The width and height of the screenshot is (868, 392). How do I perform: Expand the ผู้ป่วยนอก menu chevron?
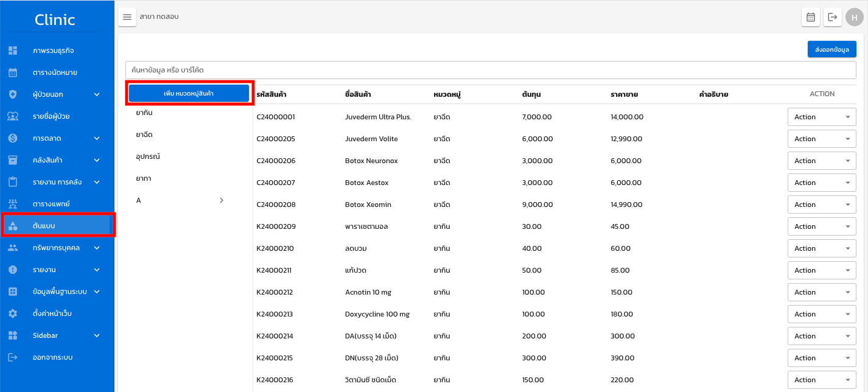(x=97, y=94)
